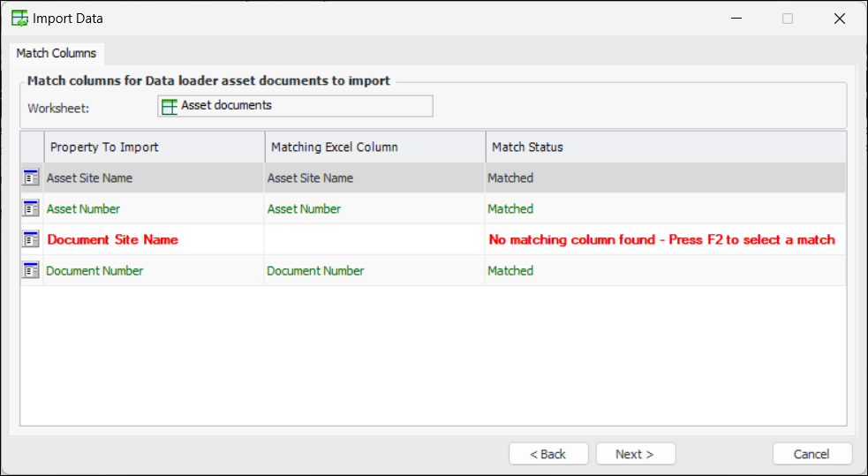Screen dimensions: 868x476
Task: Click the Document Site Name row icon
Action: 32,239
